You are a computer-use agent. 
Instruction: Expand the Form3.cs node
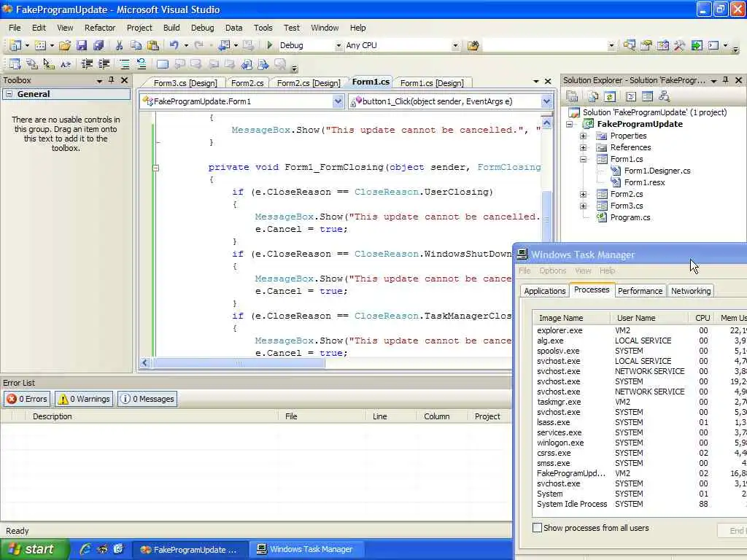tap(583, 206)
